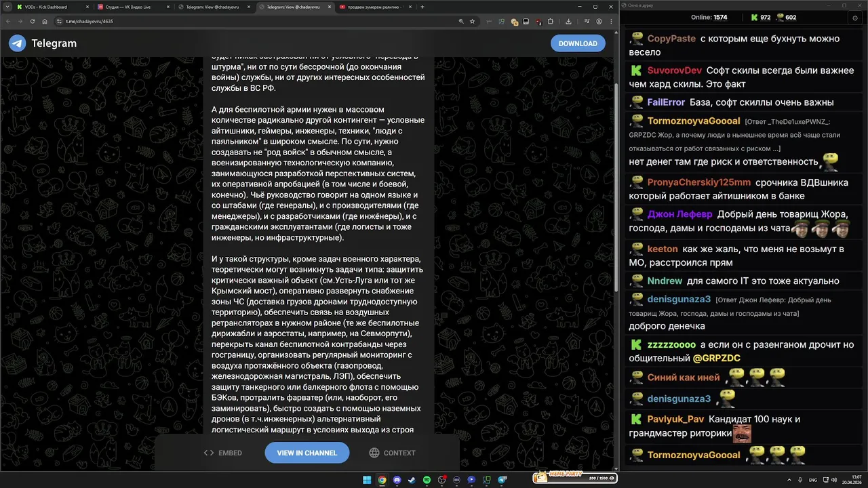
Task: Open the Chrome three-dot menu
Action: point(612,21)
